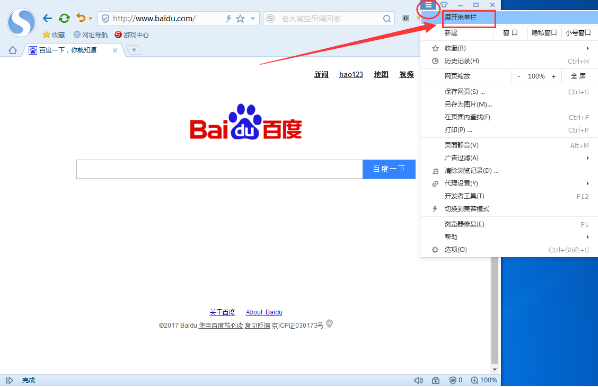Screen dimensions: 598x387
Task: Click the small extension icon beside search
Action: coord(406,18)
